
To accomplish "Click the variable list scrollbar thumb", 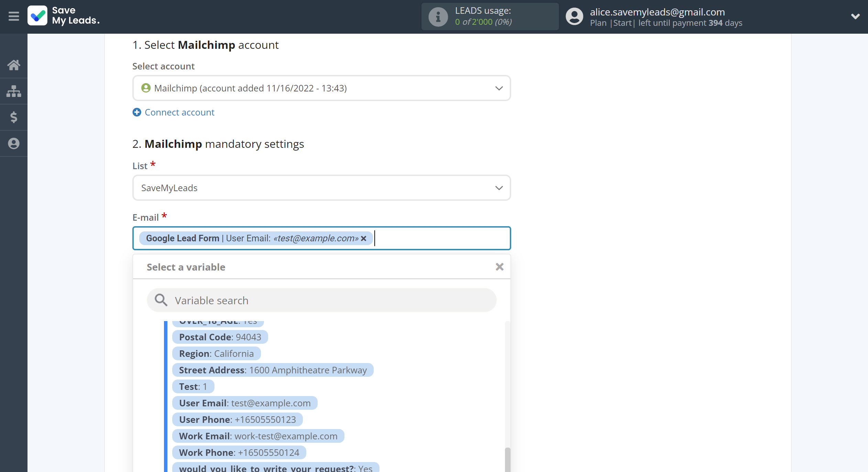I will coord(507,460).
